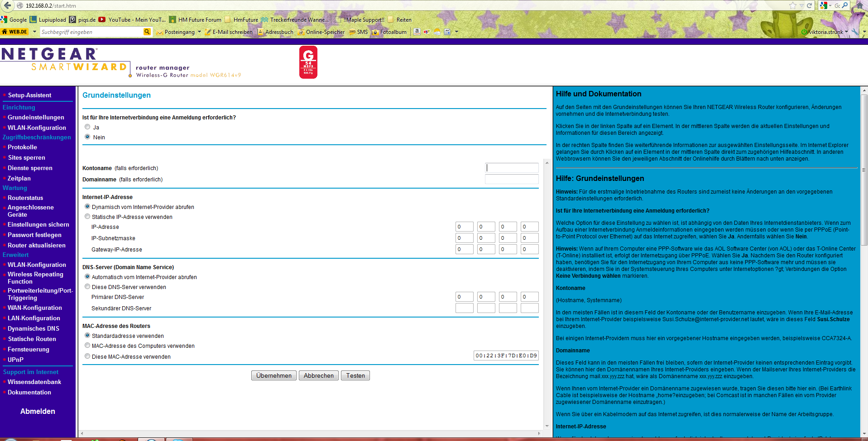868x441 pixels.
Task: Open the YouTube bookmark
Action: [132, 19]
